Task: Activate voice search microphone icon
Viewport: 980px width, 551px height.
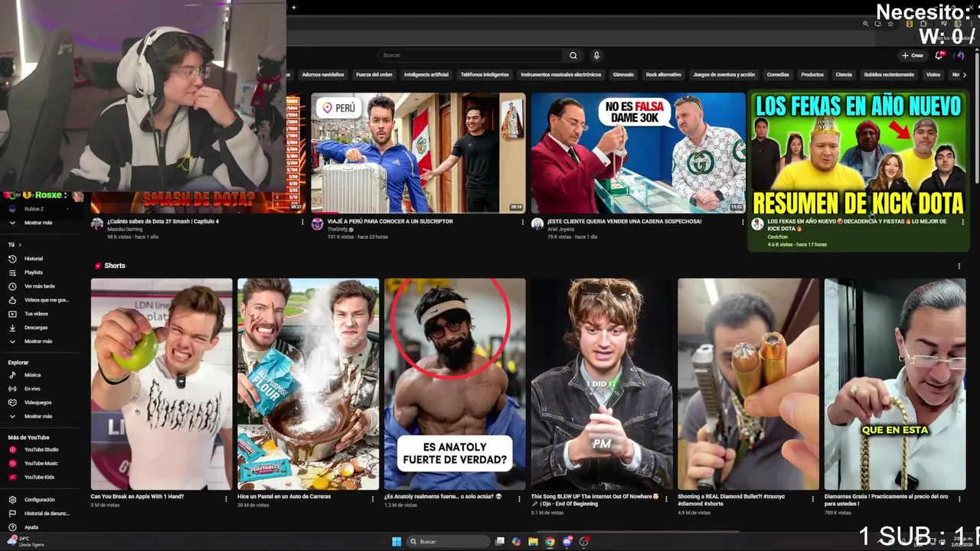Action: pos(596,55)
